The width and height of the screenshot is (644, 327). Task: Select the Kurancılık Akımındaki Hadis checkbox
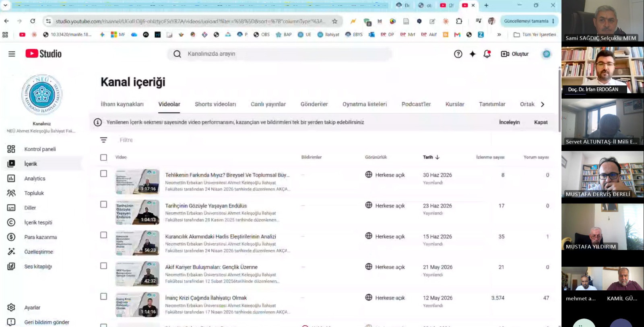click(103, 235)
